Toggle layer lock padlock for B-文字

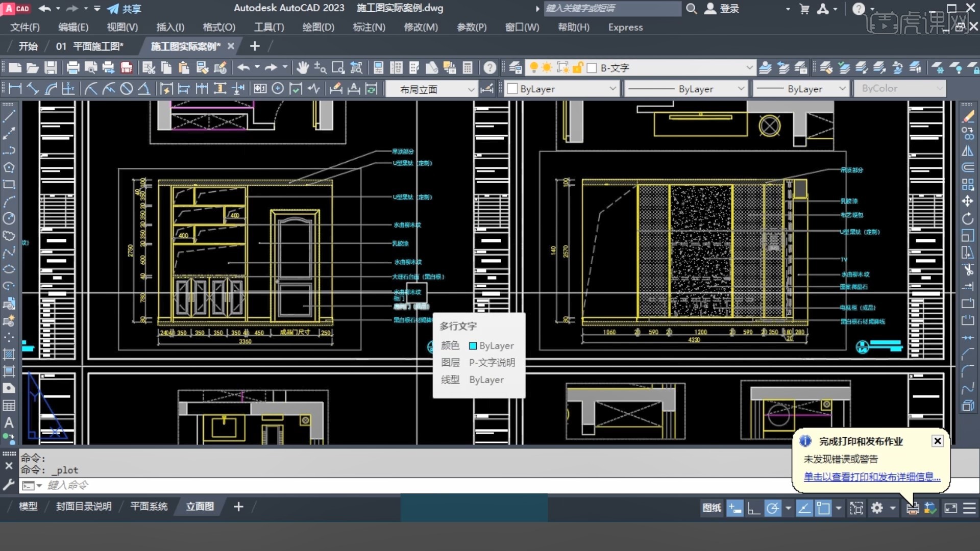pyautogui.click(x=578, y=67)
